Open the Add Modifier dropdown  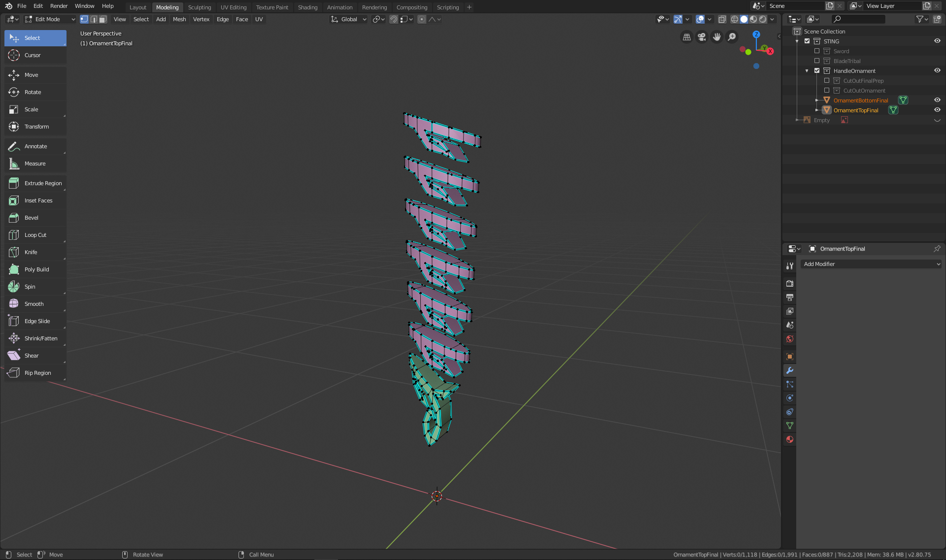point(871,264)
